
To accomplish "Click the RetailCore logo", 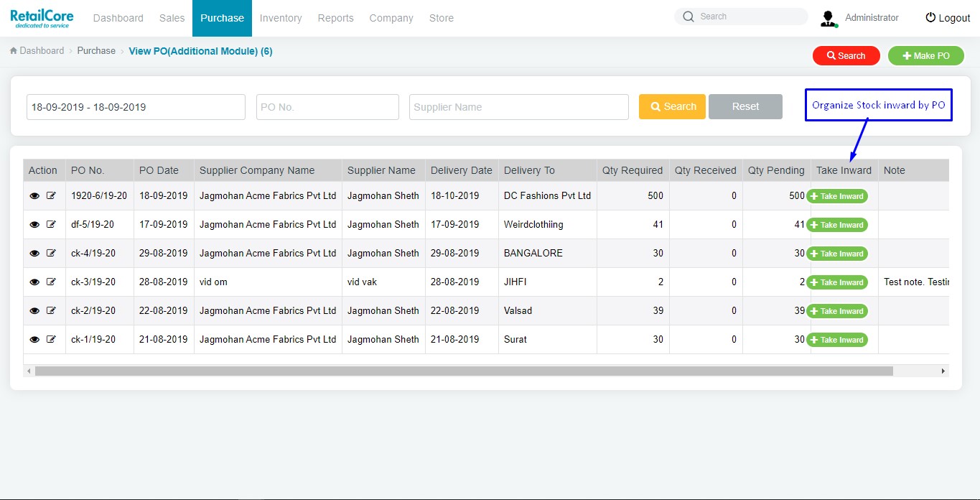I will click(42, 18).
